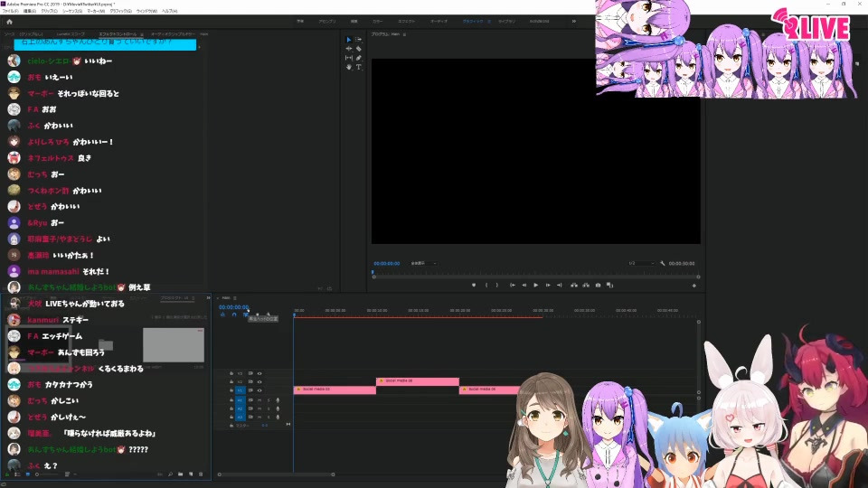The width and height of the screenshot is (868, 488).
Task: Go to the Home screen icon
Action: point(9,22)
